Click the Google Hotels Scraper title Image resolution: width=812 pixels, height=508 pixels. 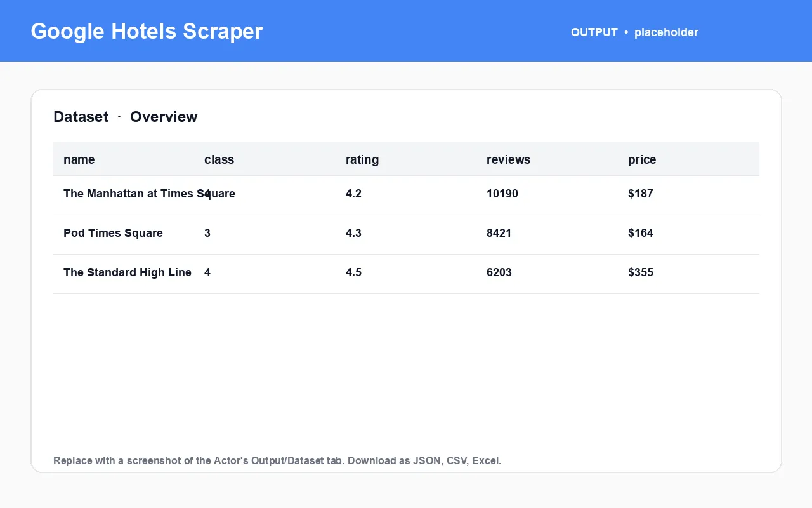(x=147, y=31)
